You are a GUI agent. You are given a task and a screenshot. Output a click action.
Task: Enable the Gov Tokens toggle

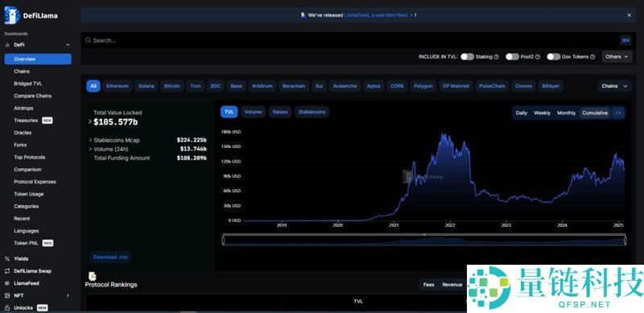tap(553, 56)
